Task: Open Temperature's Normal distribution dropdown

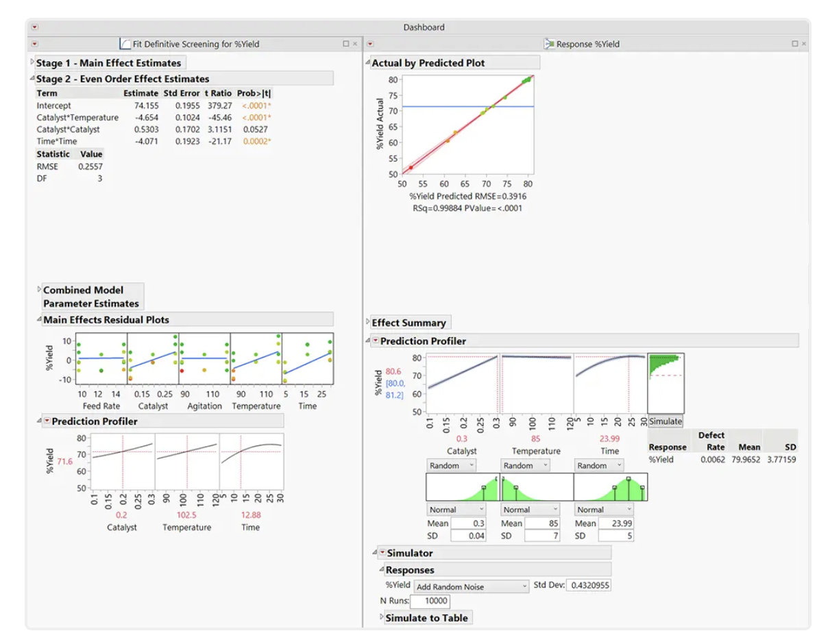Action: pos(530,510)
